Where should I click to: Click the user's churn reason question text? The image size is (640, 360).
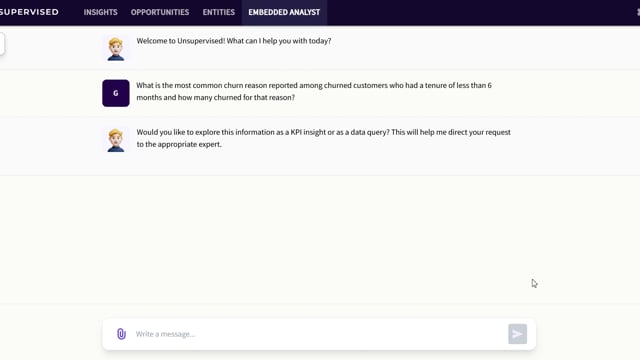pos(314,91)
